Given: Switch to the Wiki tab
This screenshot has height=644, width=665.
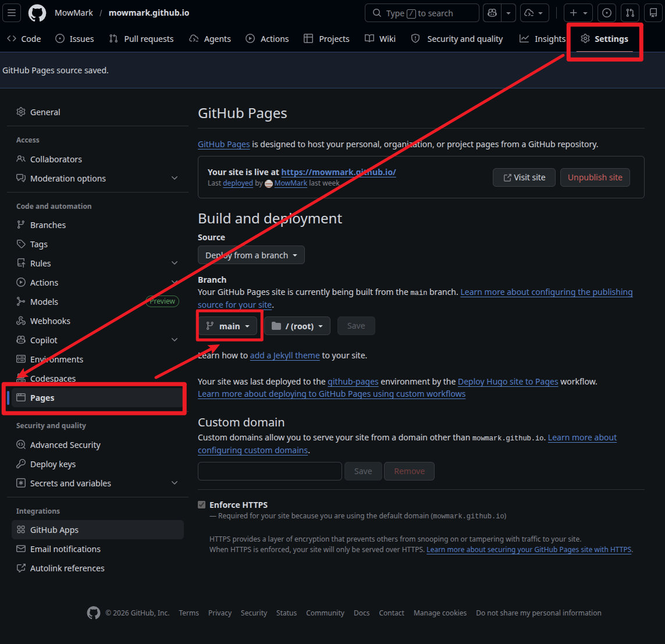Looking at the screenshot, I should (x=380, y=38).
